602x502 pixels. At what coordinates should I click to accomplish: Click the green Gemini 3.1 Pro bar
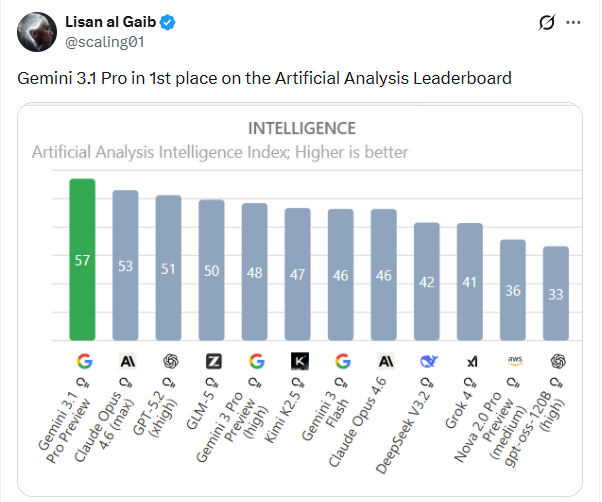(82, 260)
